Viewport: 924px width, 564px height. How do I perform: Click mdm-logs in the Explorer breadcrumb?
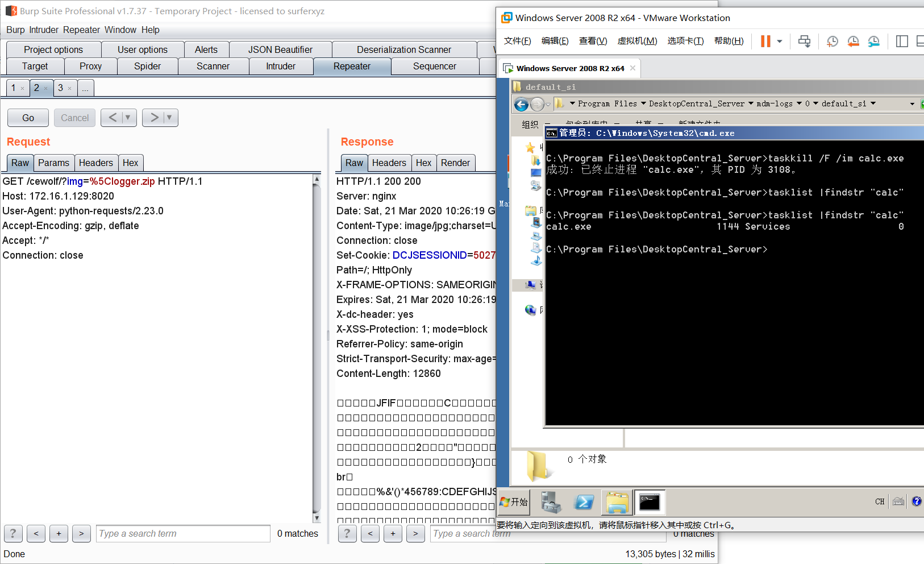point(775,103)
